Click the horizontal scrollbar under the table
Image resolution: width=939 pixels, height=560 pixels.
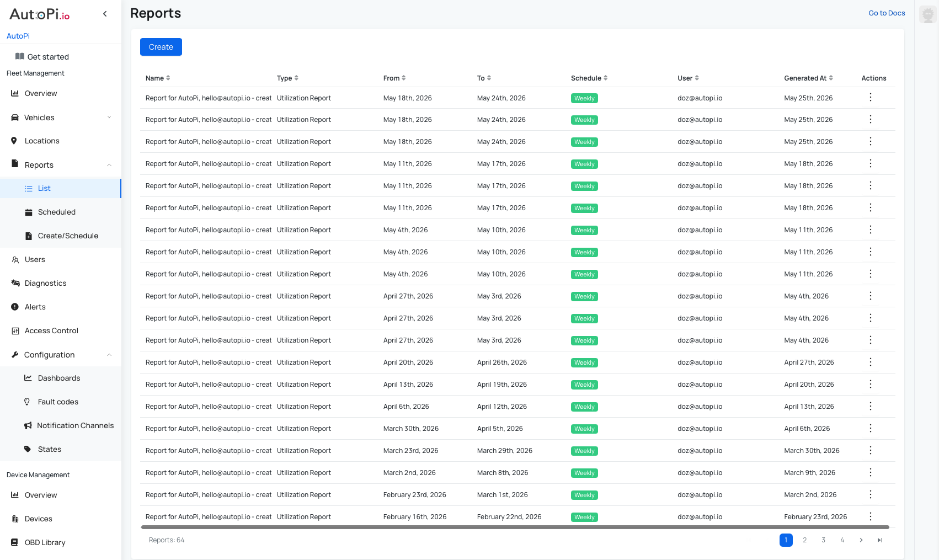tap(515, 527)
